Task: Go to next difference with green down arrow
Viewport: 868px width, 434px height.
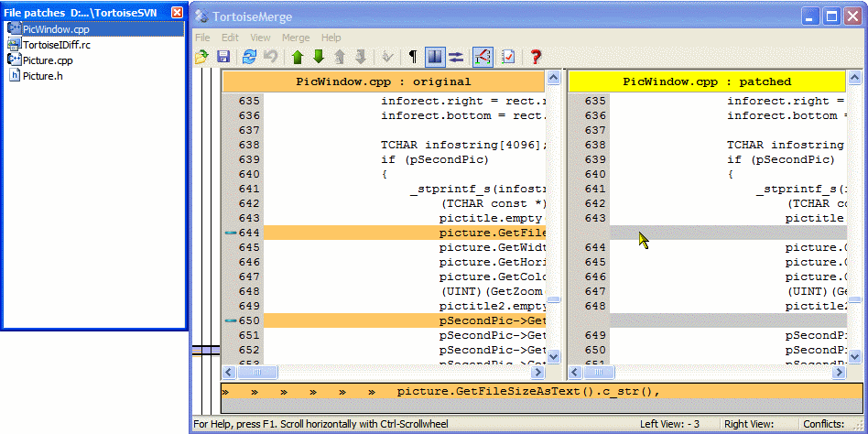Action: 319,57
